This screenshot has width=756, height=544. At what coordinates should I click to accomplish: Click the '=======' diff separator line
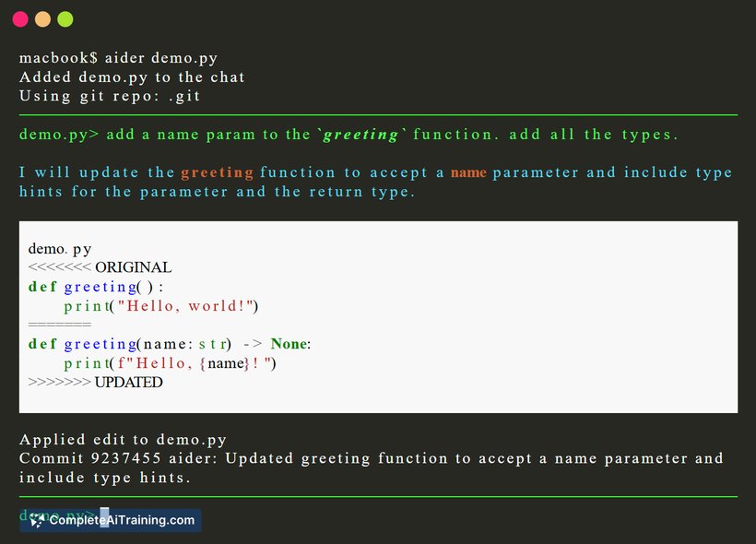(x=60, y=325)
